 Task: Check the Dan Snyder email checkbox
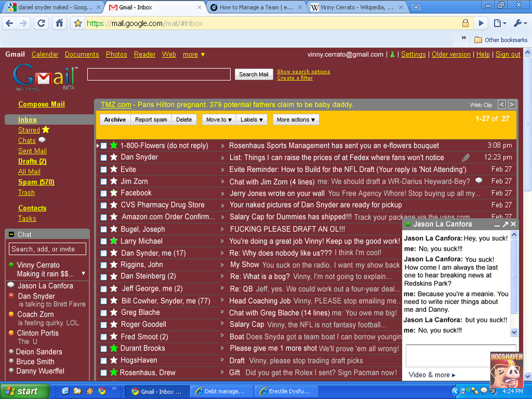point(104,157)
